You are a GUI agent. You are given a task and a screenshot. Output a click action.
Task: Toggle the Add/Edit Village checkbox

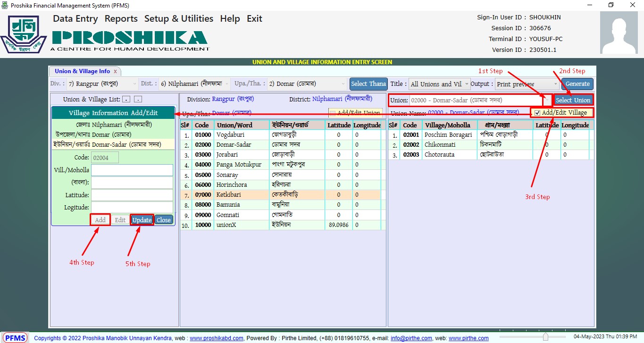[x=537, y=113]
